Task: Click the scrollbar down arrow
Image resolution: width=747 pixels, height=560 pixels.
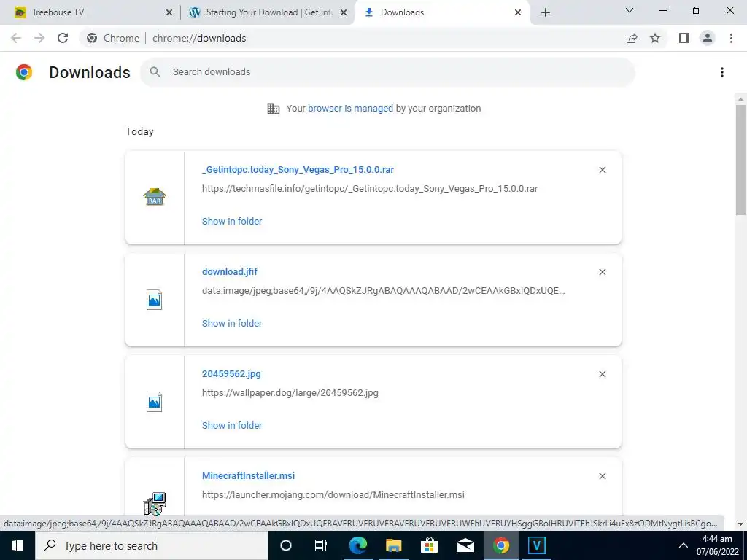Action: click(x=741, y=524)
